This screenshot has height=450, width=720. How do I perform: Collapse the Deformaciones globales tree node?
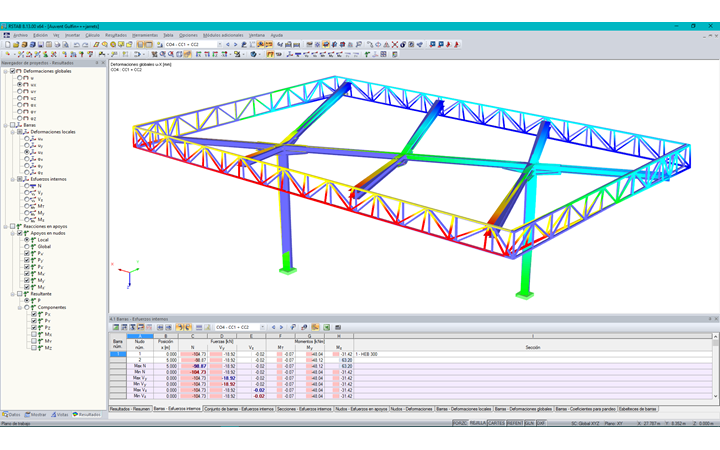[x=6, y=71]
